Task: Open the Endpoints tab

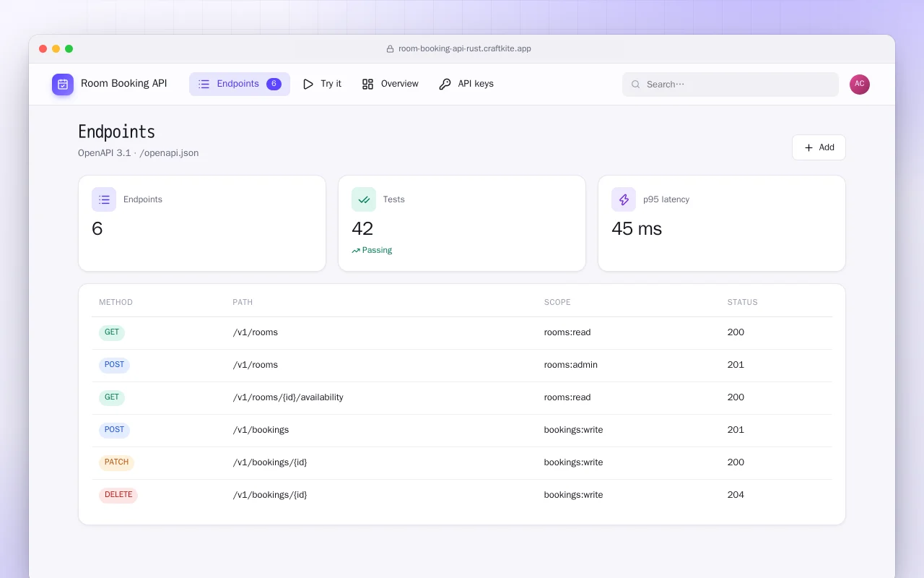Action: pyautogui.click(x=240, y=84)
